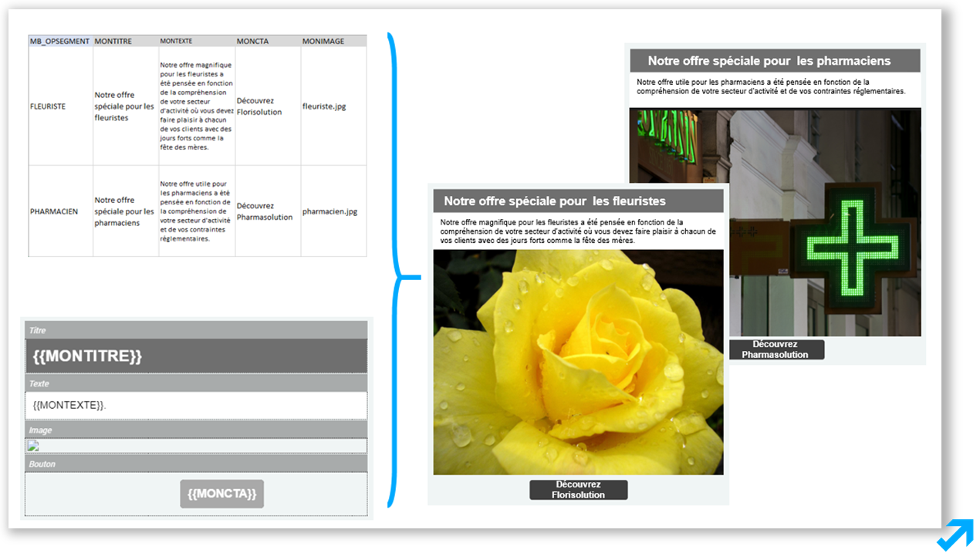Select the MB_OPSEGMENT column header

[x=60, y=41]
